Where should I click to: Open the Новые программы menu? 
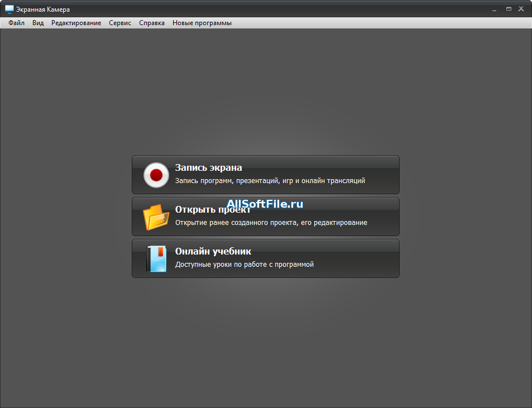click(202, 23)
